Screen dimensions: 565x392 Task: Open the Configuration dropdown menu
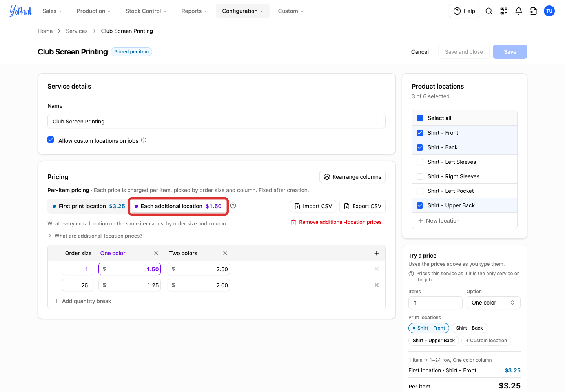(x=242, y=11)
